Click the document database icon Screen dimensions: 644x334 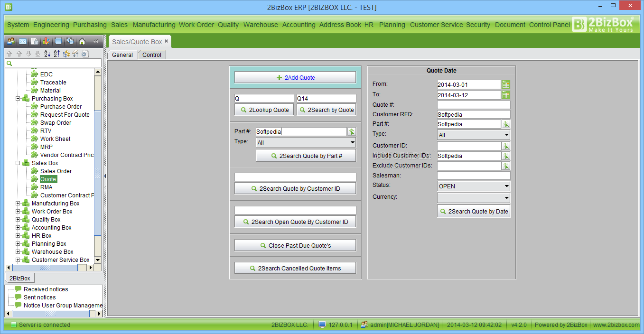point(35,41)
